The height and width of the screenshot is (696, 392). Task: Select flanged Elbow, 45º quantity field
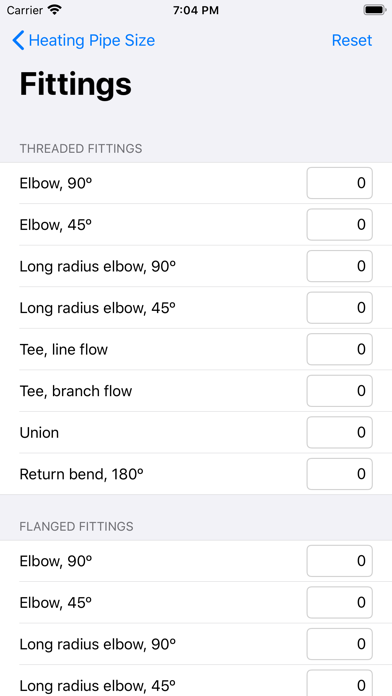[340, 602]
